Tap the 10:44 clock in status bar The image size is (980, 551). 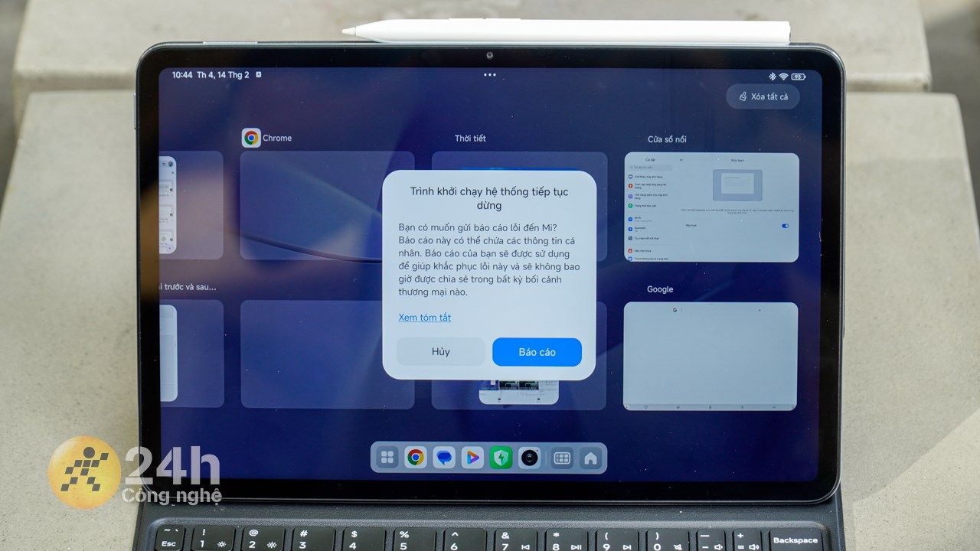click(182, 75)
